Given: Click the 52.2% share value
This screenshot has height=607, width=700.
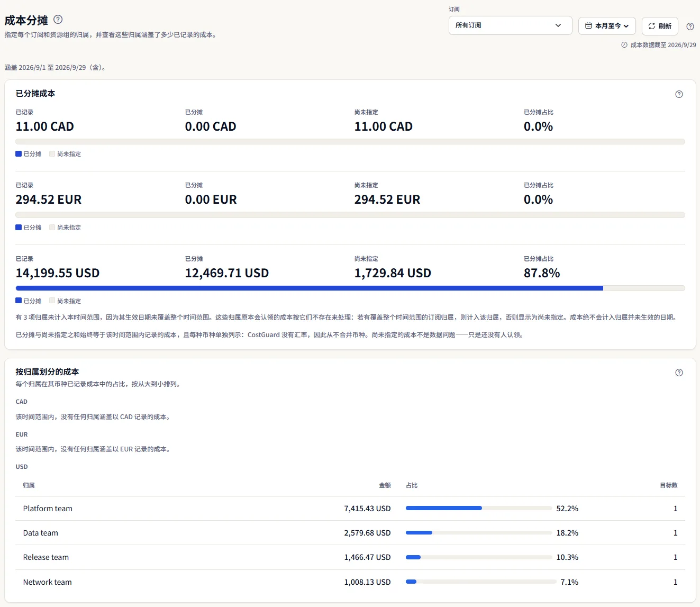Looking at the screenshot, I should click(567, 509).
